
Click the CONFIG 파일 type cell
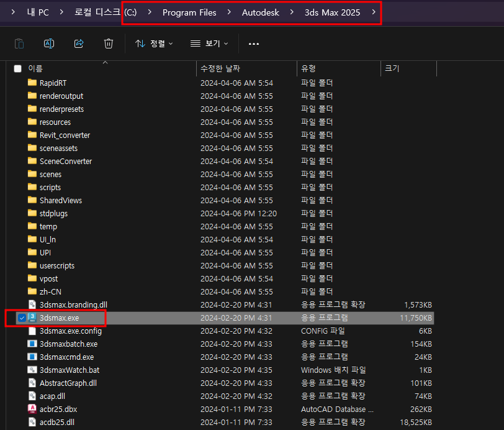point(323,331)
